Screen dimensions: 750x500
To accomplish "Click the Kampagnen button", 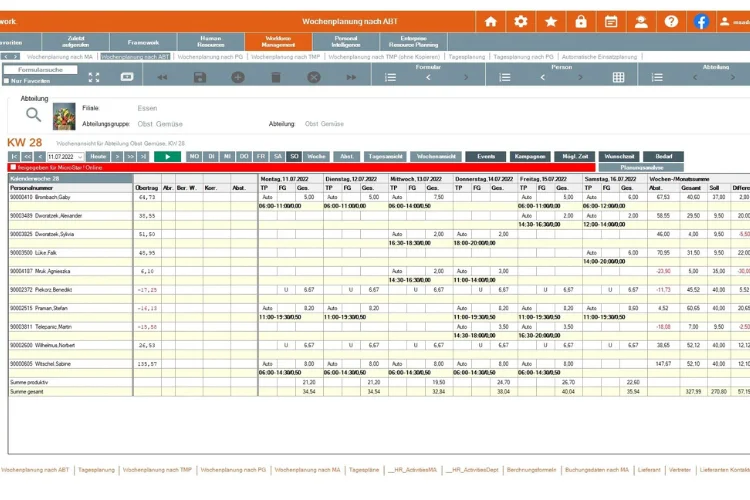I will point(530,156).
